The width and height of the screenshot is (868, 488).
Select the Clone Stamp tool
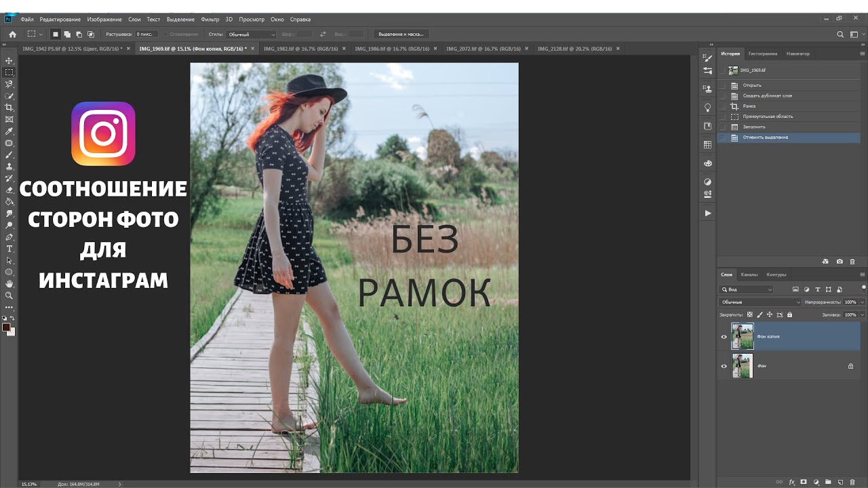[x=9, y=166]
